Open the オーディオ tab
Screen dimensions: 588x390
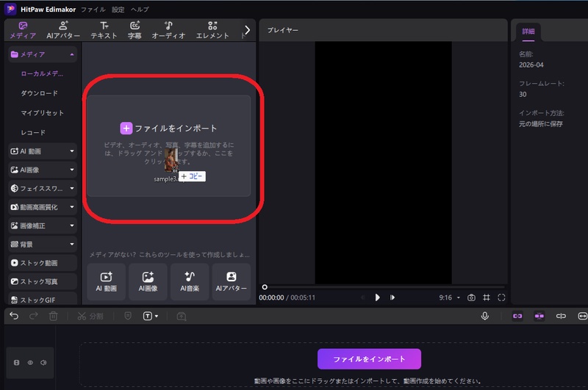click(168, 30)
